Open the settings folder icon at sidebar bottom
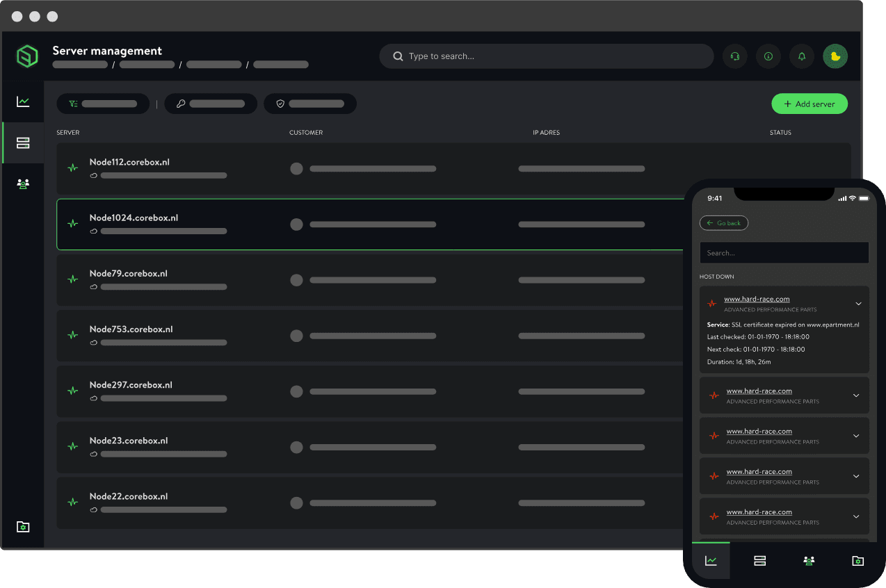This screenshot has height=588, width=886. pyautogui.click(x=23, y=527)
